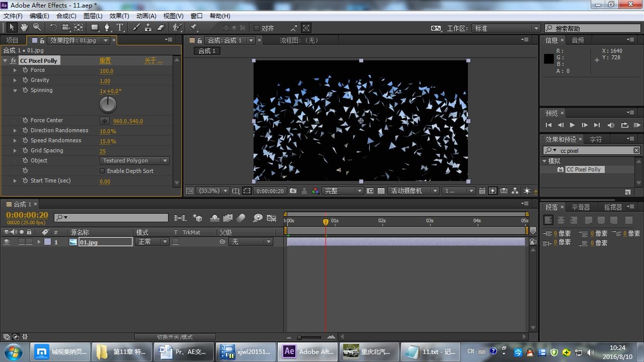Click the Force Center crosshair button
Image resolution: width=644 pixels, height=362 pixels.
pos(104,121)
